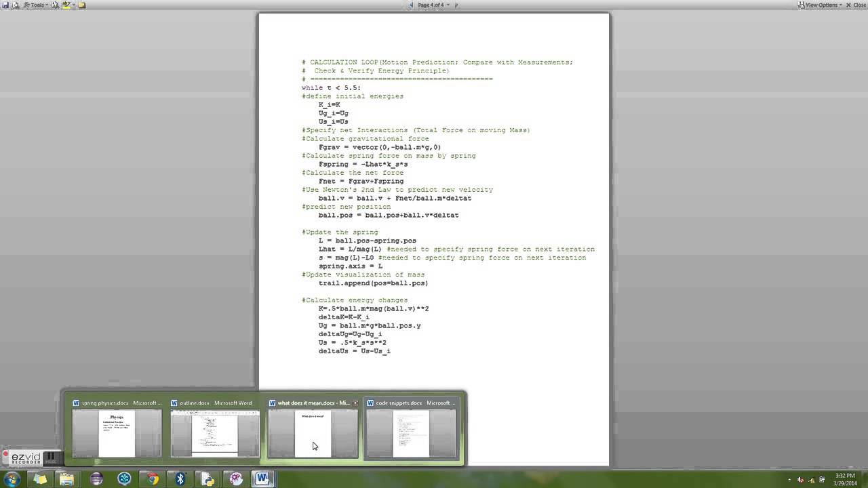868x488 pixels.
Task: Click the '#Update the spring' comment
Action: [x=340, y=232]
